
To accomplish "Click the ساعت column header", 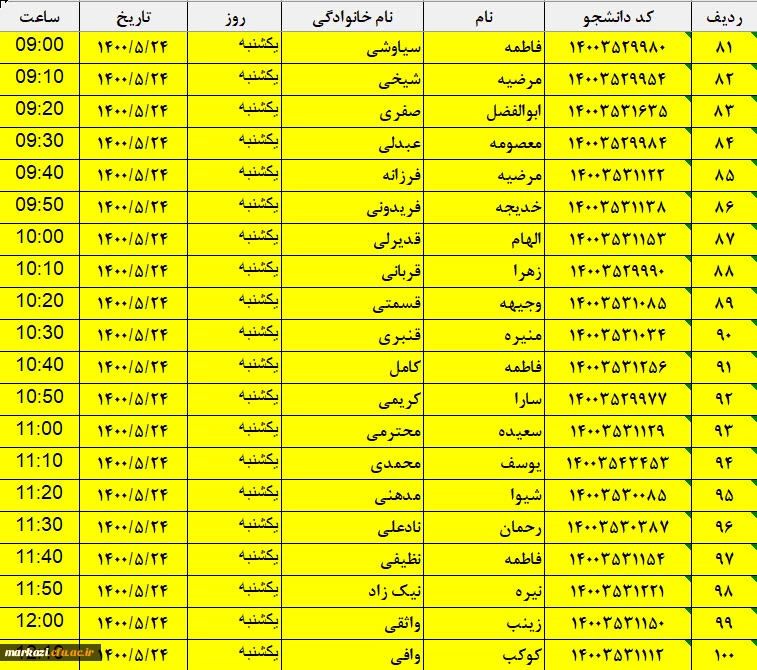I will [x=40, y=18].
